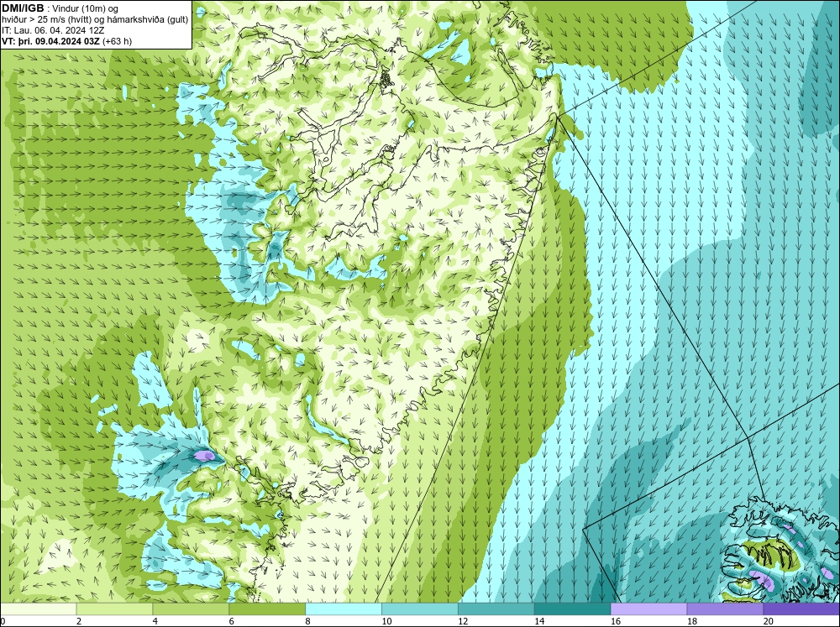Click the 10–12 m/s teal legend swatch
The height and width of the screenshot is (627, 840).
pos(419,609)
